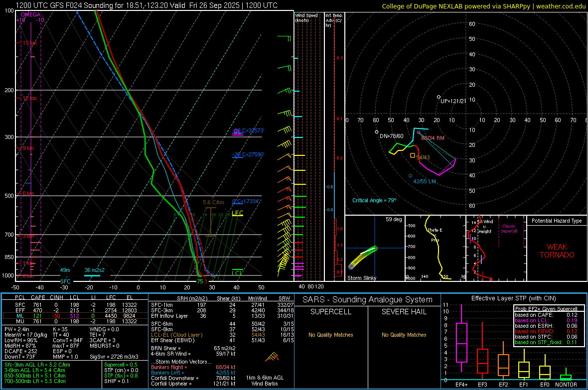Click the Eff Shear (EBWD) row
The image size is (588, 390).
(x=223, y=340)
